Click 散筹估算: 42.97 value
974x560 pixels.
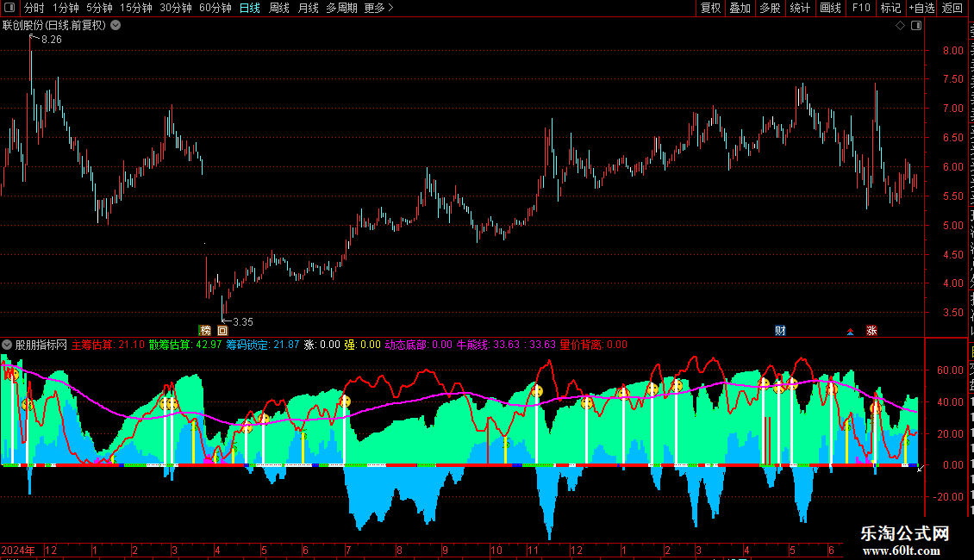pos(185,345)
